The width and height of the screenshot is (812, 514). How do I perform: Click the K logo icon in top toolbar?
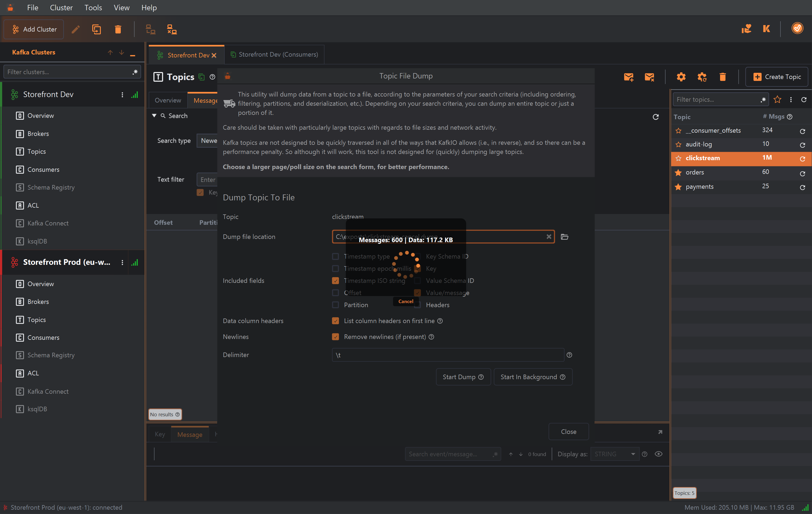point(766,29)
